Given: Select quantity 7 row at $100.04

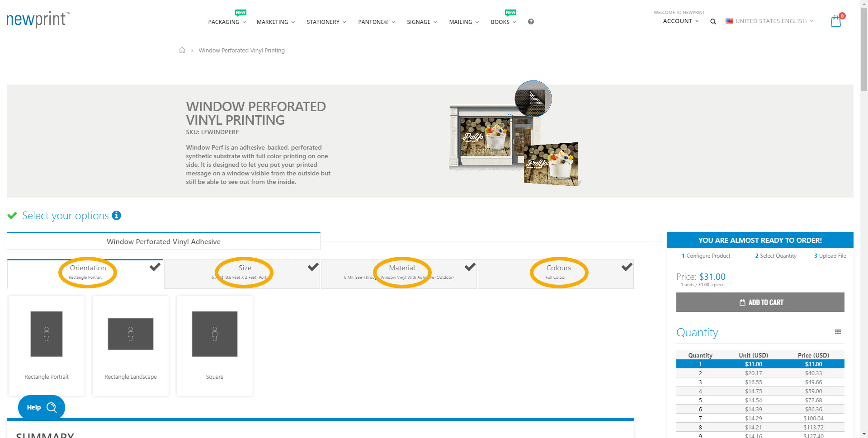Looking at the screenshot, I should click(760, 418).
